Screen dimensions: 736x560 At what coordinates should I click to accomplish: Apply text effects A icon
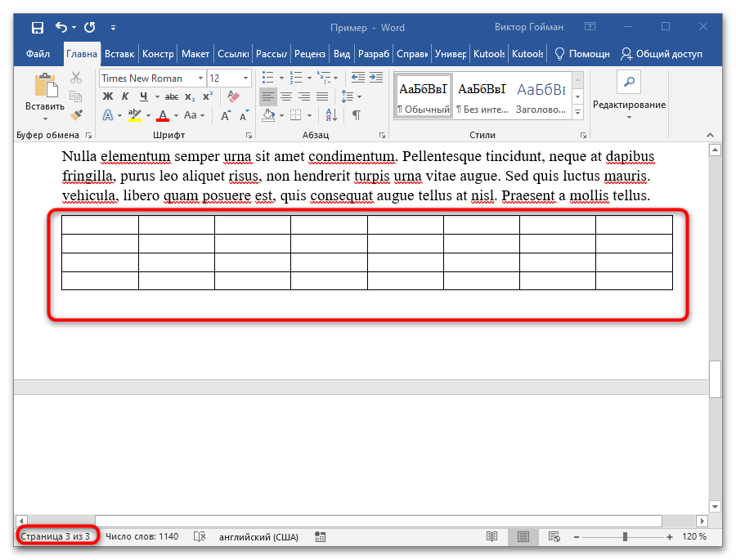[x=108, y=115]
